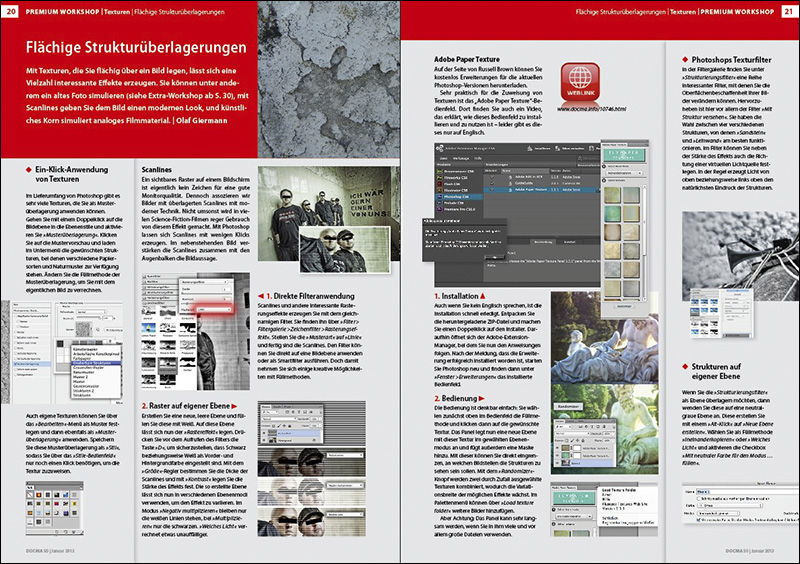Viewport: 800px width, 564px height.
Task: Click the Strukturen auf eigener Ebene heading
Action: click(x=716, y=371)
